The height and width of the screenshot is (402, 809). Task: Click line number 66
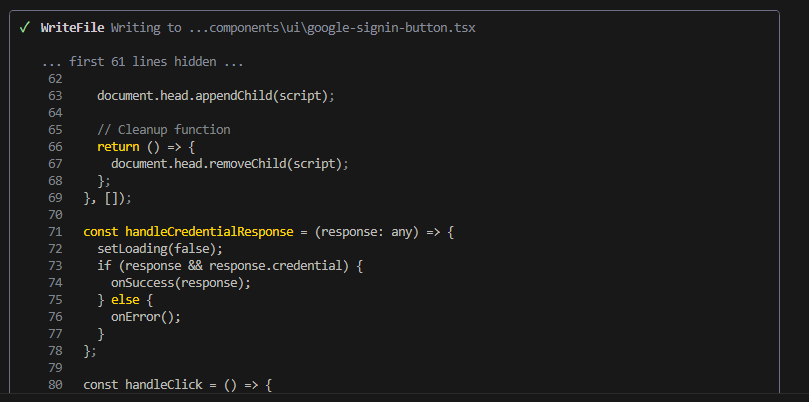(x=55, y=147)
